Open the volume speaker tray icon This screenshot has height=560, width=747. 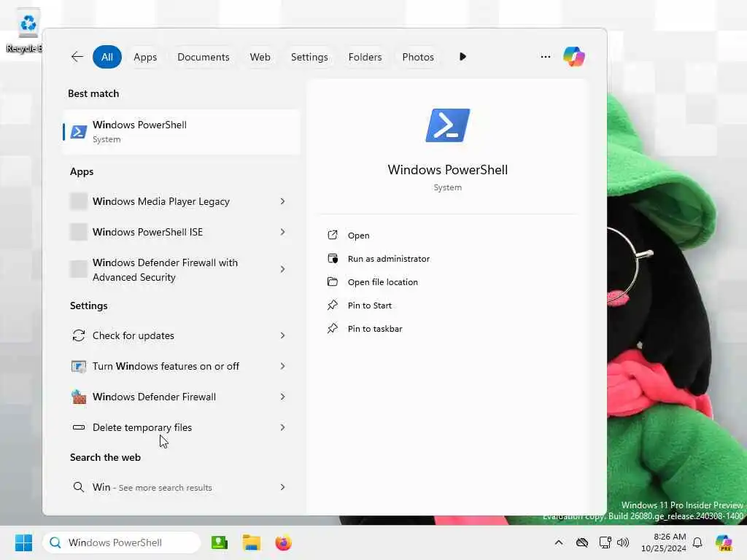[x=623, y=542]
